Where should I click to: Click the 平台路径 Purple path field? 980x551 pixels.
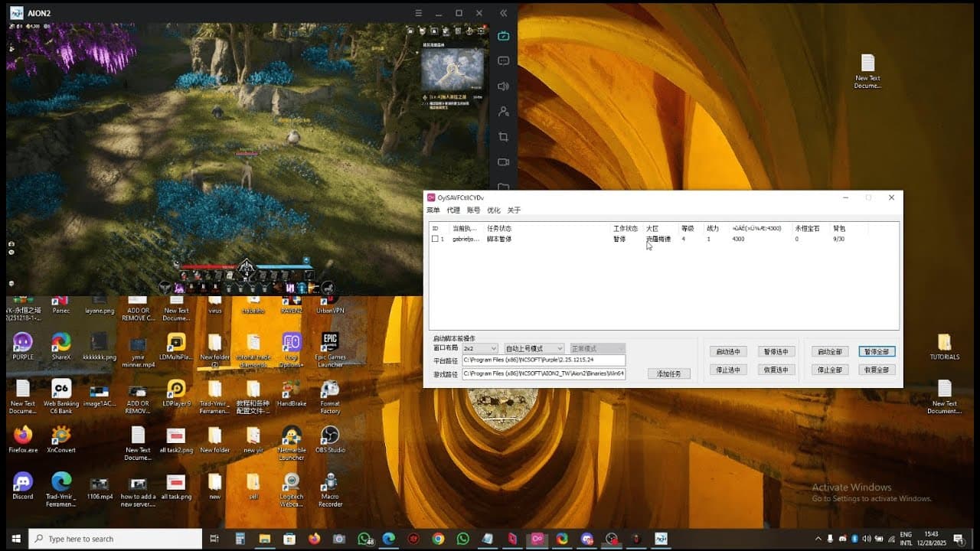[544, 360]
